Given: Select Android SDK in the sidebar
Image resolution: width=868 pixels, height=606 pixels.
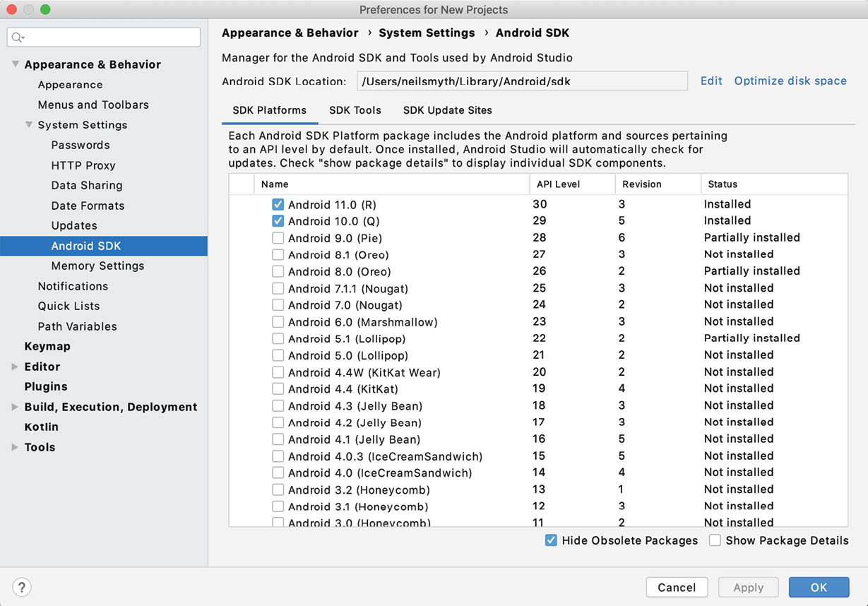Looking at the screenshot, I should [104, 246].
